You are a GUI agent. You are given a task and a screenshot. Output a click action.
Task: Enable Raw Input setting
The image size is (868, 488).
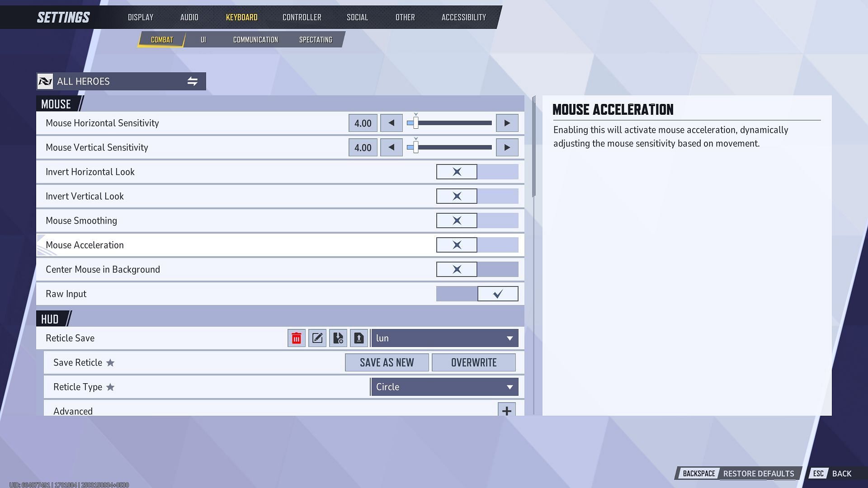497,294
